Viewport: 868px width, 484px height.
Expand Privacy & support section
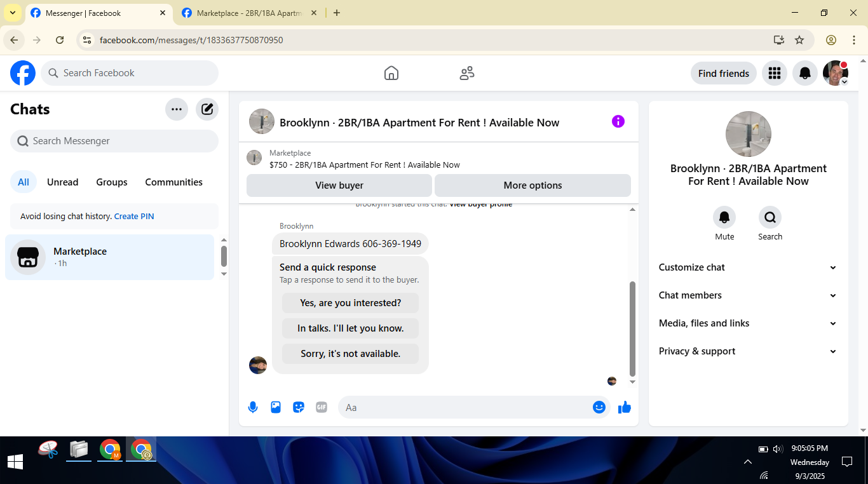point(749,351)
